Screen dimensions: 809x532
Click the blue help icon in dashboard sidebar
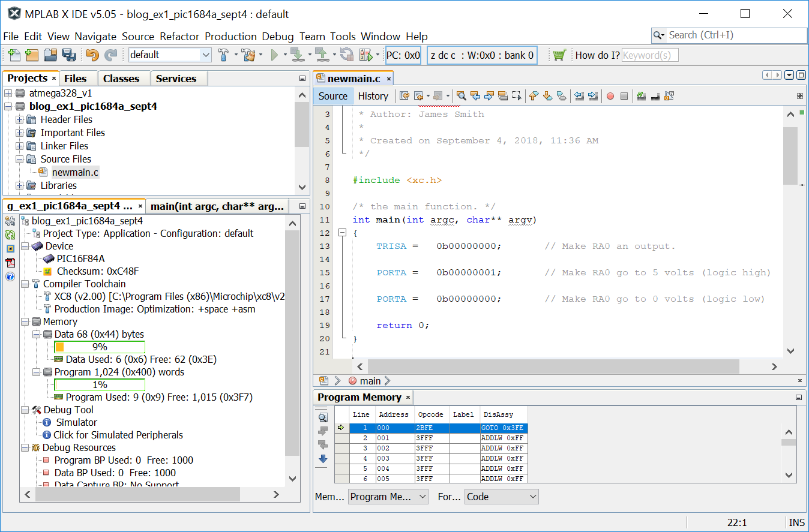pos(10,276)
